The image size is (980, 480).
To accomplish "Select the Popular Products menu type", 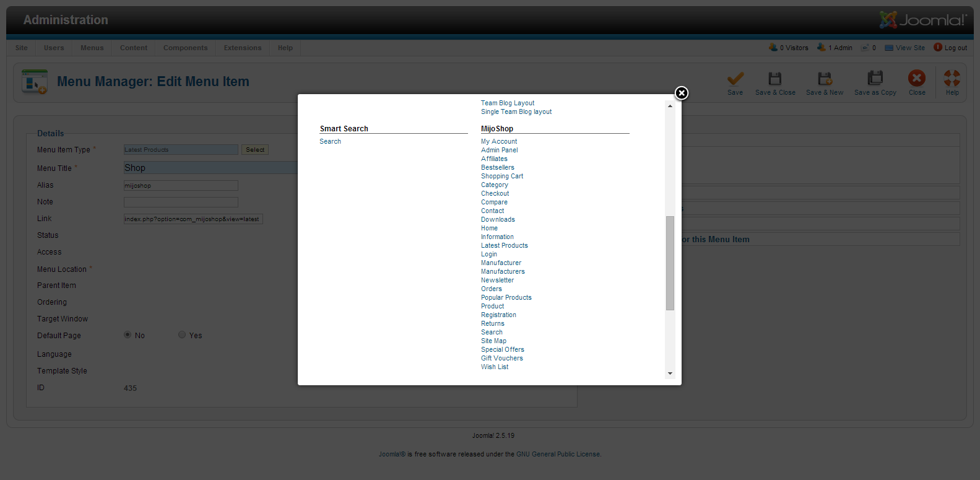I will [506, 298].
